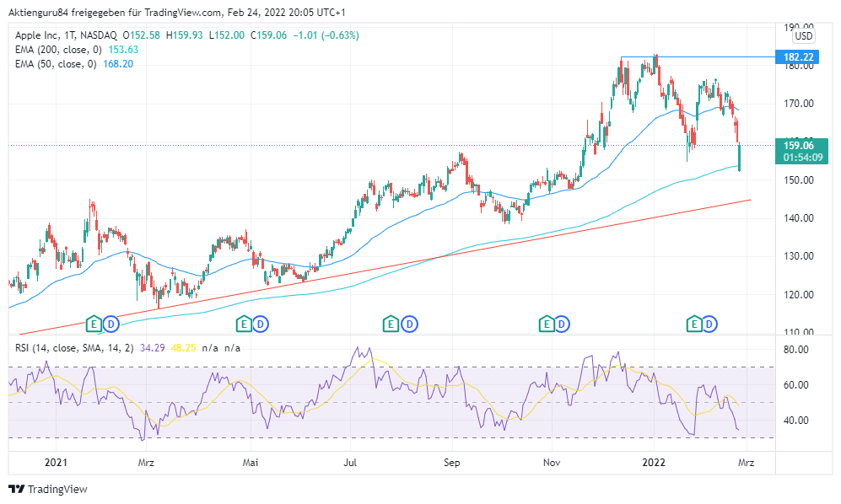This screenshot has height=504, width=841.
Task: Click the 180.00 price axis label
Action: (x=799, y=66)
